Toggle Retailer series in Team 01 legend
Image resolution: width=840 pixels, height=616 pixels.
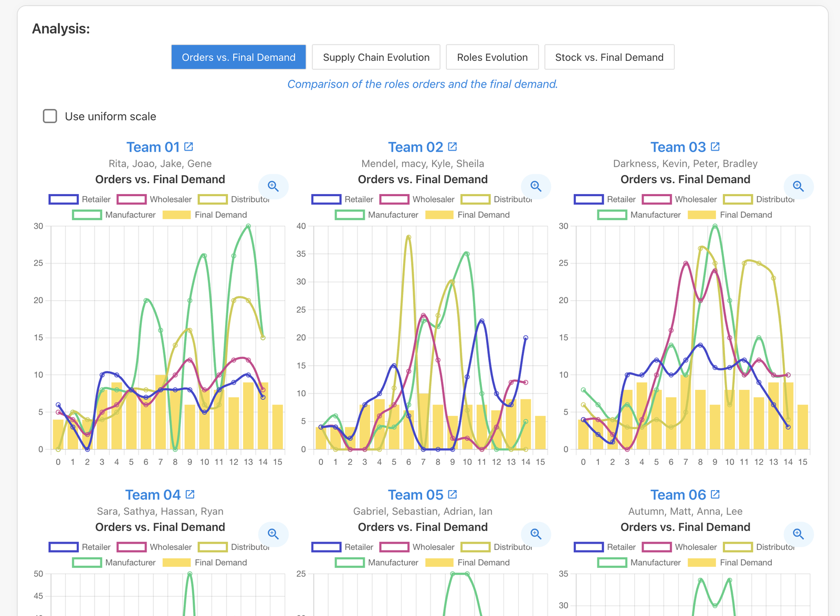pos(80,199)
